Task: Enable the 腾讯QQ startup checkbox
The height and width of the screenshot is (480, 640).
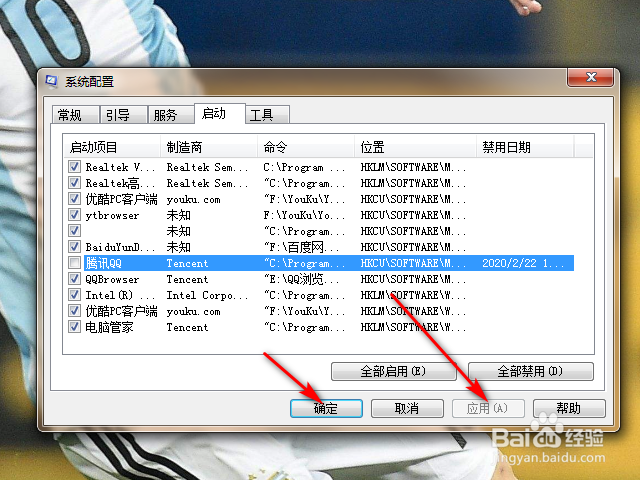Action: coord(74,262)
